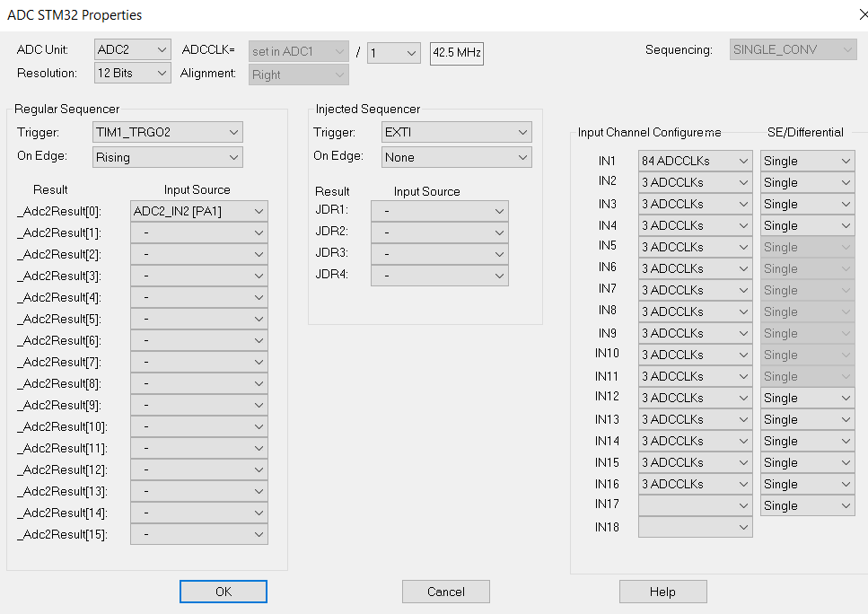Open IN9 sampling time dropdown

pyautogui.click(x=696, y=334)
